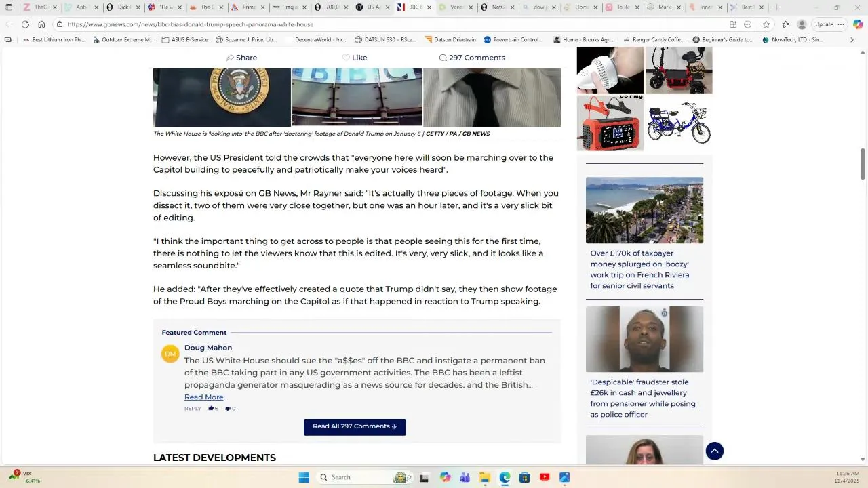Open the last taskbar app icon
Viewport: 868px width, 488px height.
coord(564,477)
